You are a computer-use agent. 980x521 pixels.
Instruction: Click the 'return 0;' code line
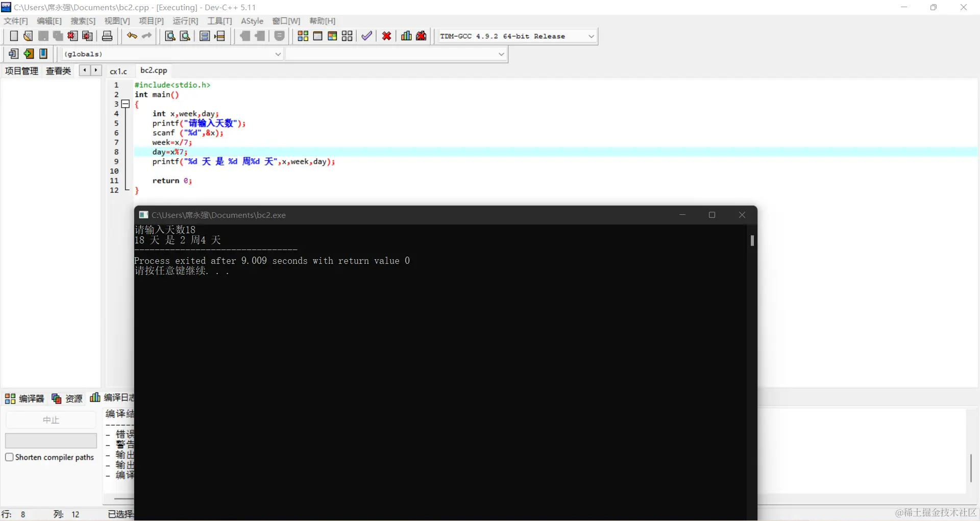[172, 181]
